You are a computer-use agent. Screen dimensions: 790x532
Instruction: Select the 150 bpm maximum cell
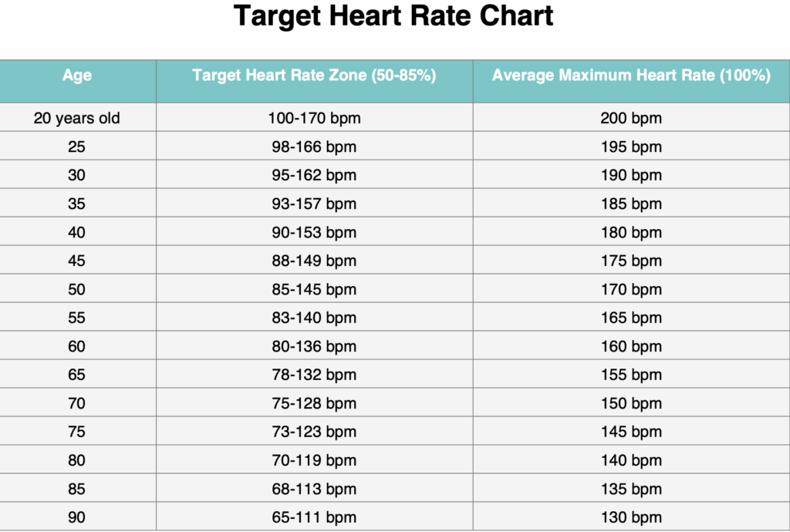(x=631, y=404)
